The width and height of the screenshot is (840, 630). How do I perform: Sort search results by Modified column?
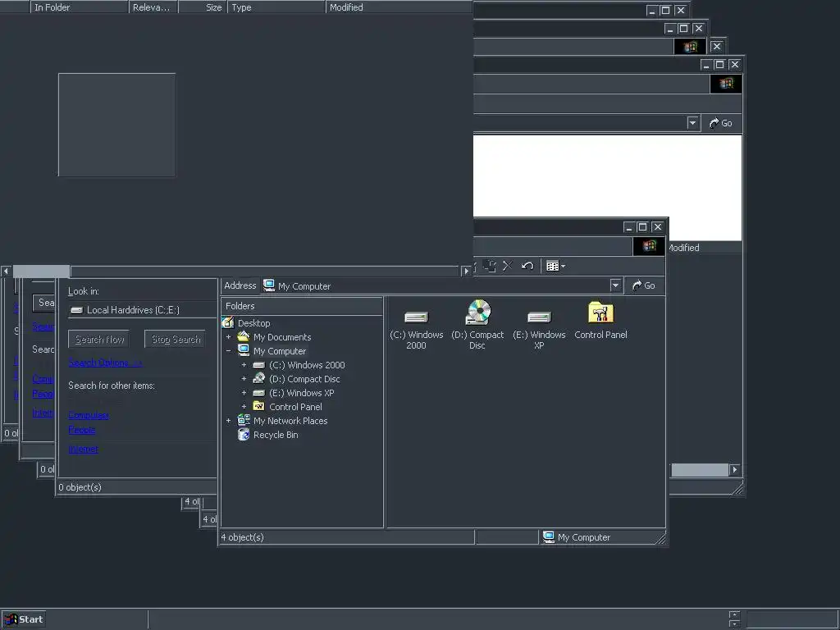point(399,7)
